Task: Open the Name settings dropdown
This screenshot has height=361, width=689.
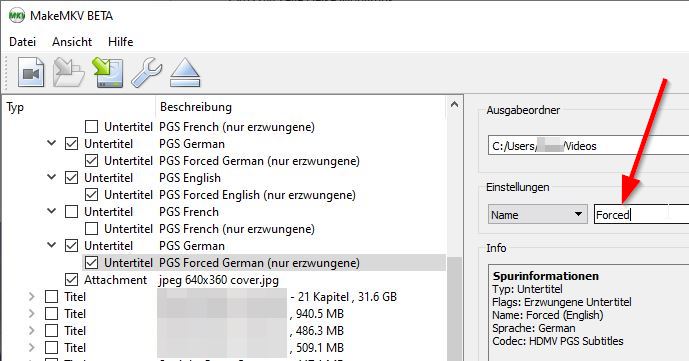Action: [537, 215]
